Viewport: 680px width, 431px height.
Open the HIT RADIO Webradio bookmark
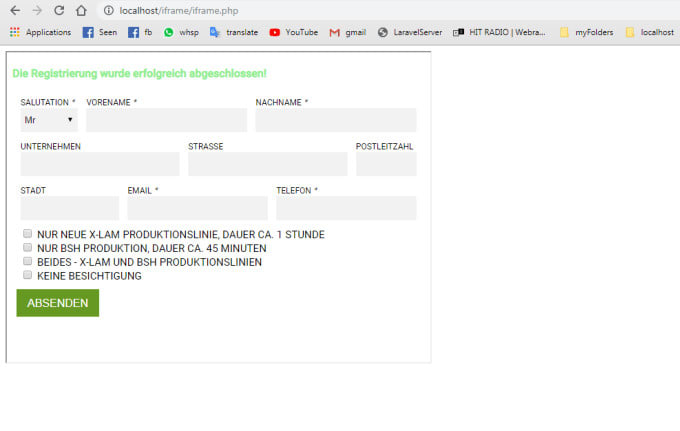[x=499, y=32]
